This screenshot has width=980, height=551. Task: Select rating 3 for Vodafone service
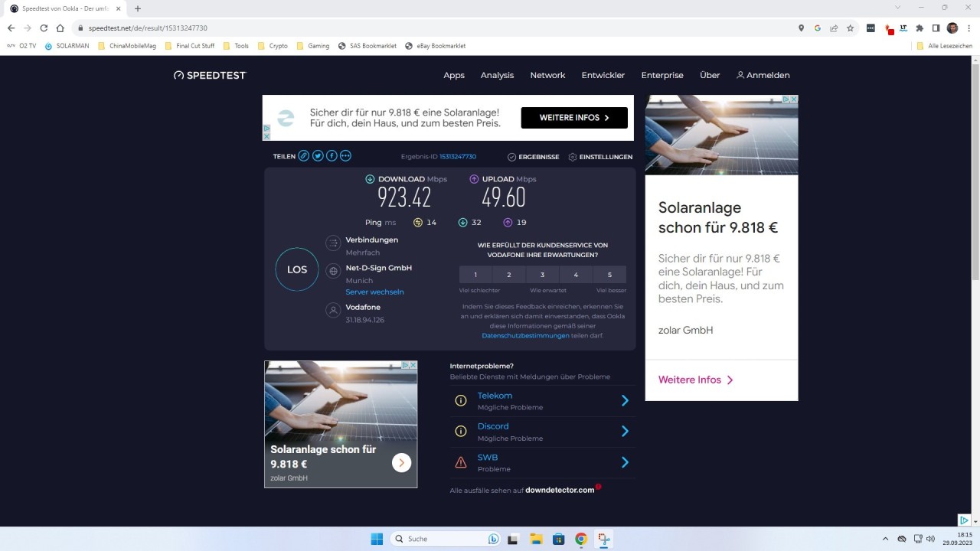(x=543, y=275)
